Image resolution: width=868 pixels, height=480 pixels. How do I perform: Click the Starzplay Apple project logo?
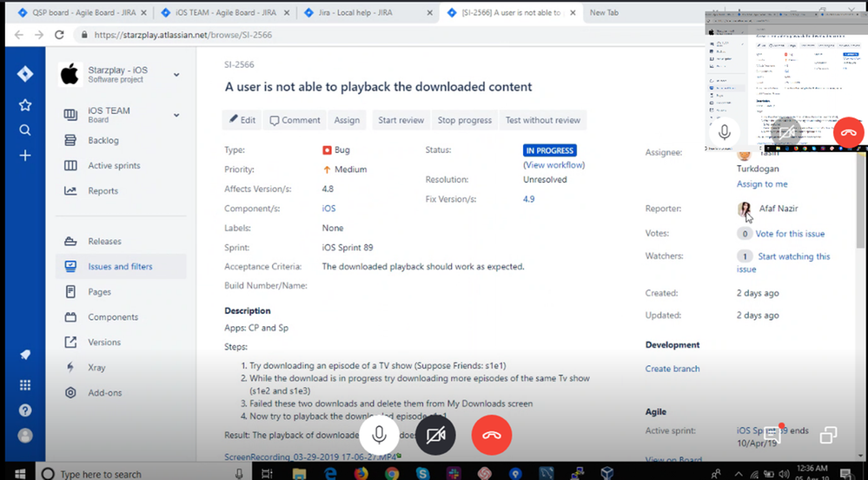click(x=70, y=74)
